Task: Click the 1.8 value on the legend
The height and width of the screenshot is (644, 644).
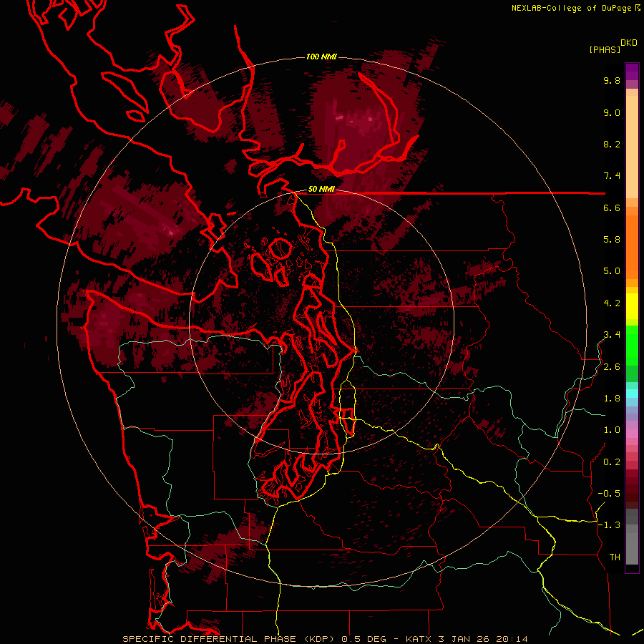Action: tap(612, 399)
